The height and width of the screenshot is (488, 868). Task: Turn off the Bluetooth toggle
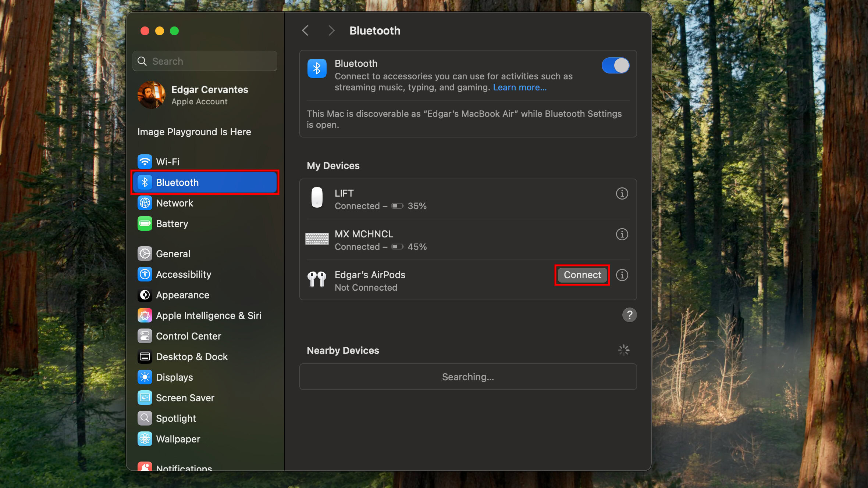point(615,66)
